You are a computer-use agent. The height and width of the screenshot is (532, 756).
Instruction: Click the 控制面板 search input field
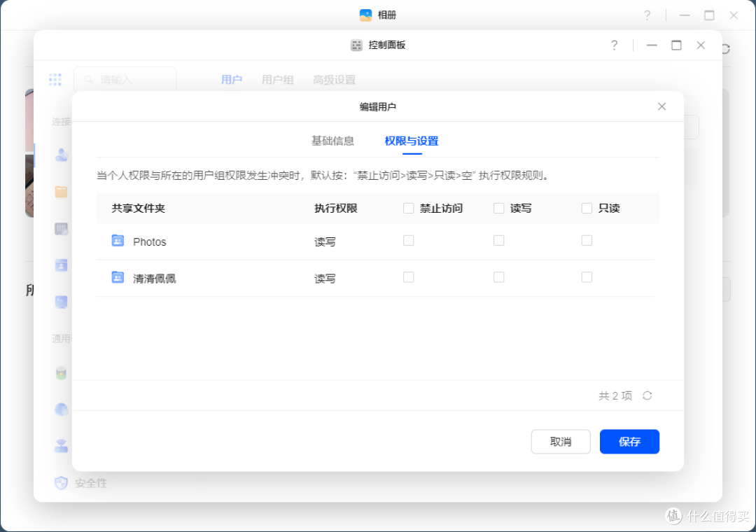[x=125, y=79]
